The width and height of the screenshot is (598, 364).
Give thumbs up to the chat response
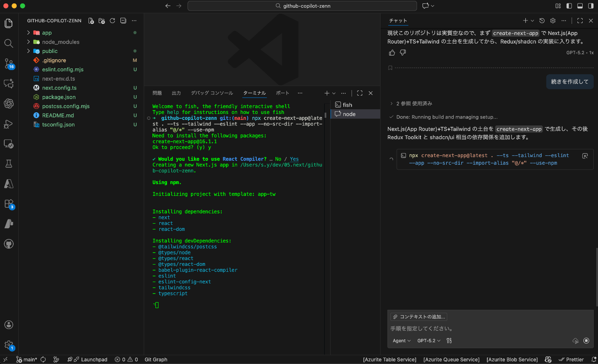tap(392, 52)
